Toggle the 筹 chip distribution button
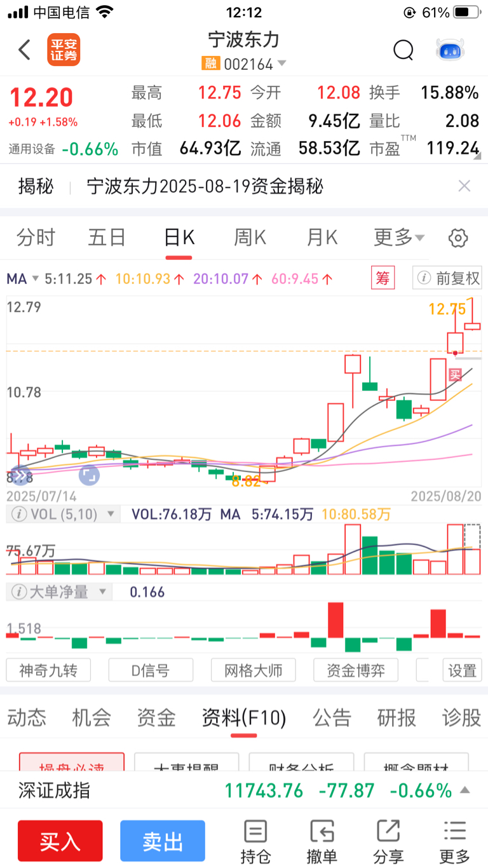The image size is (488, 868). click(x=383, y=278)
